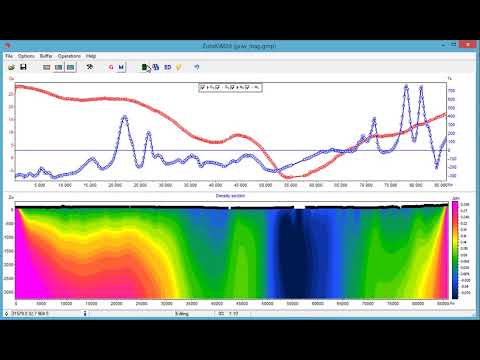This screenshot has width=480, height=360.
Task: Open the File menu
Action: click(x=9, y=56)
